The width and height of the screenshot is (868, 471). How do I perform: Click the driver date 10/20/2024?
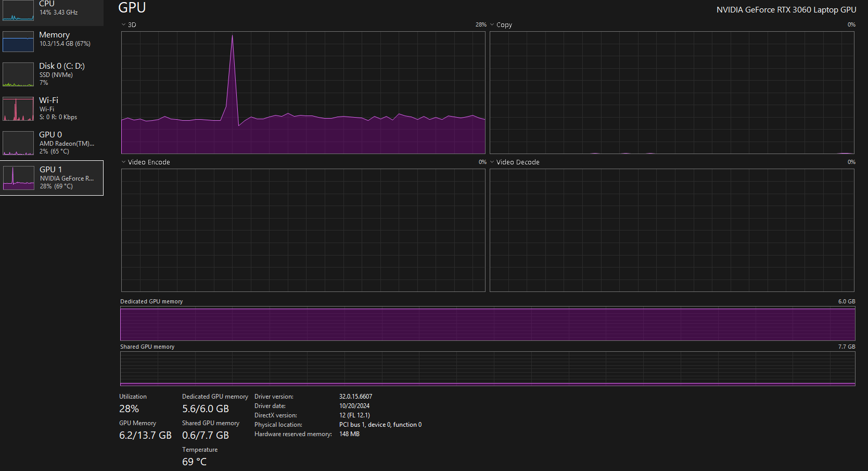(354, 406)
